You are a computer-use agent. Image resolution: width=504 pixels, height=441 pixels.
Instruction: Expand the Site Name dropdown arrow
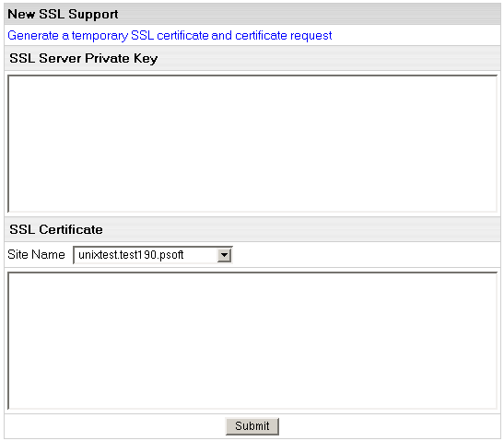tap(224, 255)
